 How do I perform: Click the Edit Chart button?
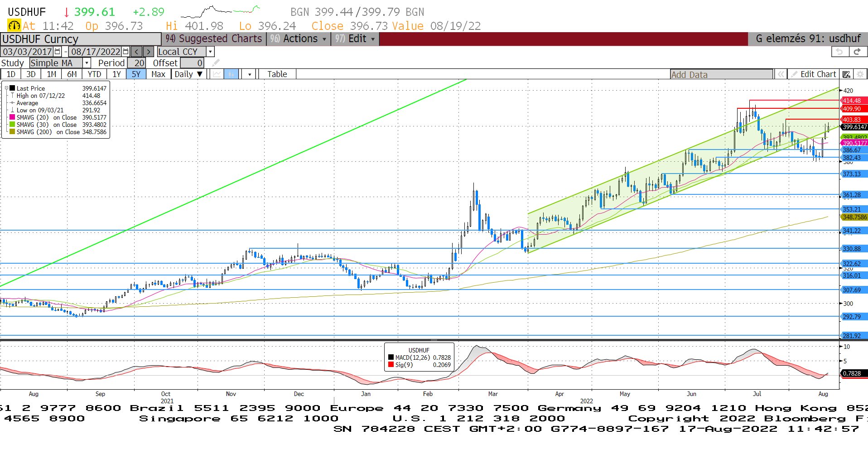(814, 74)
